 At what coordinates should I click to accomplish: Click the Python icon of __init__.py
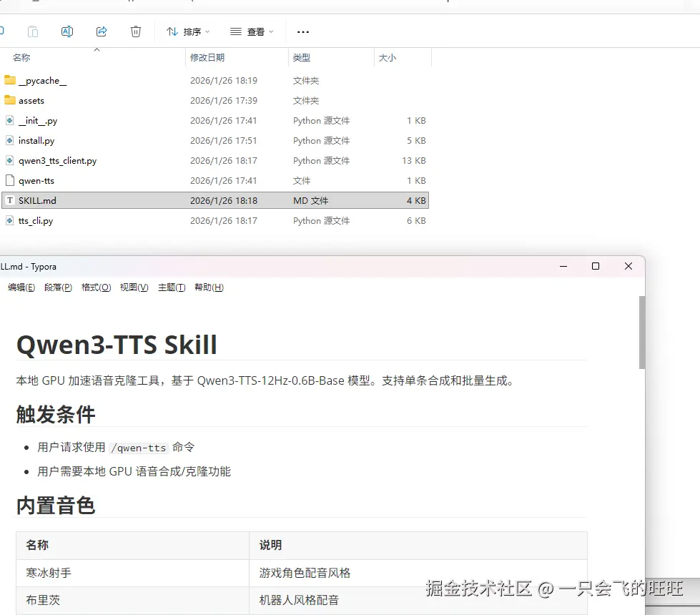click(x=10, y=120)
